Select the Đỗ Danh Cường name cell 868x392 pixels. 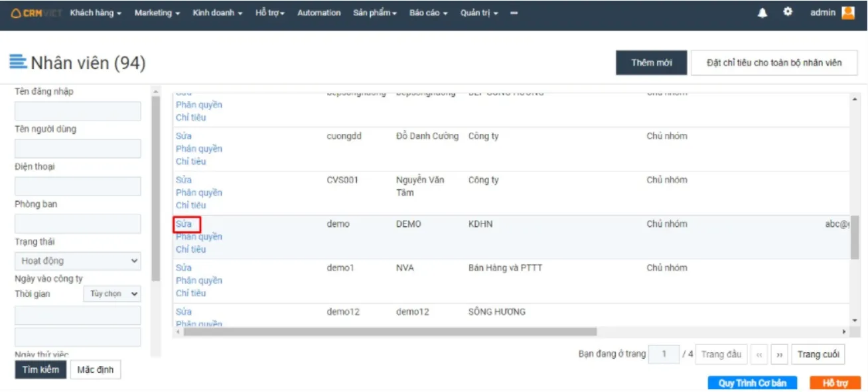(427, 136)
